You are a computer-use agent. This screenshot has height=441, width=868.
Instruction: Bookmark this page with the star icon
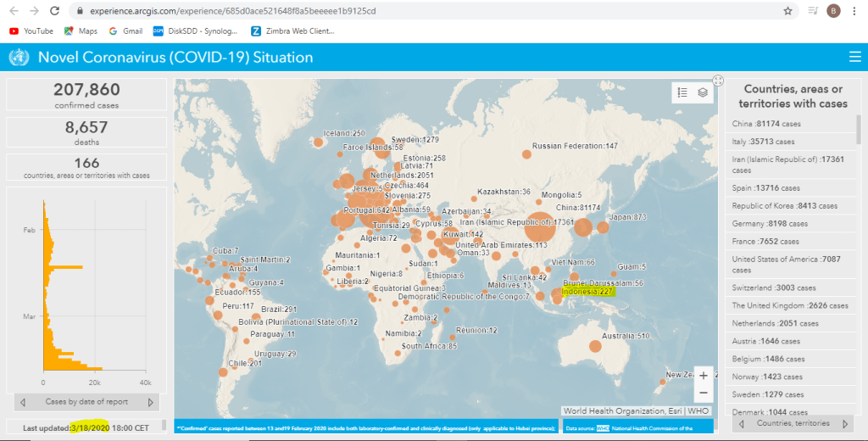pos(787,11)
